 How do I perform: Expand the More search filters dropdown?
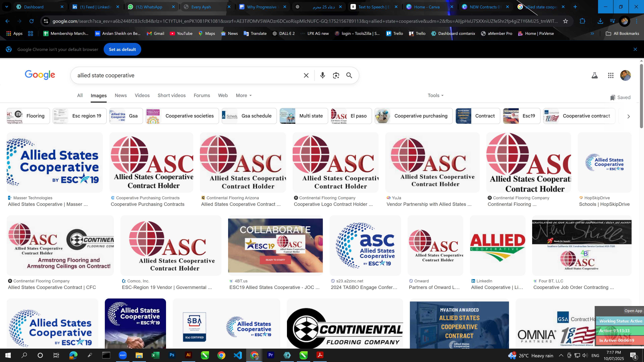click(x=244, y=95)
